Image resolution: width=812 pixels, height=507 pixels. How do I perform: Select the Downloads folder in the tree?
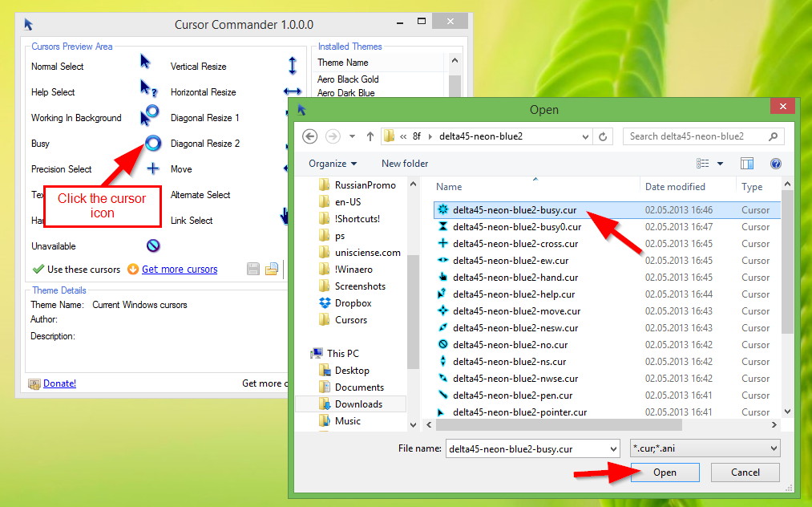pos(358,404)
